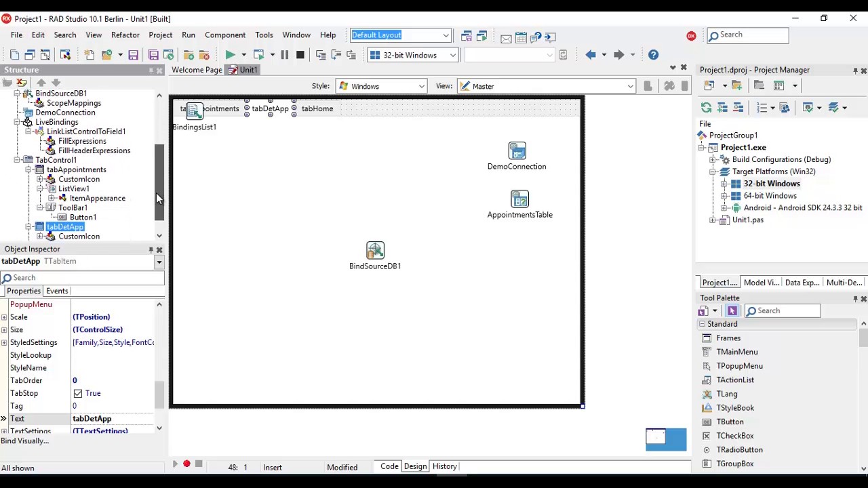Switch to the Events tab in Object Inspector
Image resolution: width=868 pixels, height=488 pixels.
coord(57,291)
